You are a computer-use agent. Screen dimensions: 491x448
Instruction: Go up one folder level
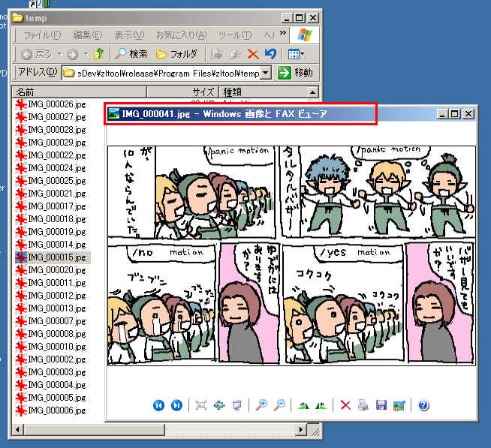point(99,54)
